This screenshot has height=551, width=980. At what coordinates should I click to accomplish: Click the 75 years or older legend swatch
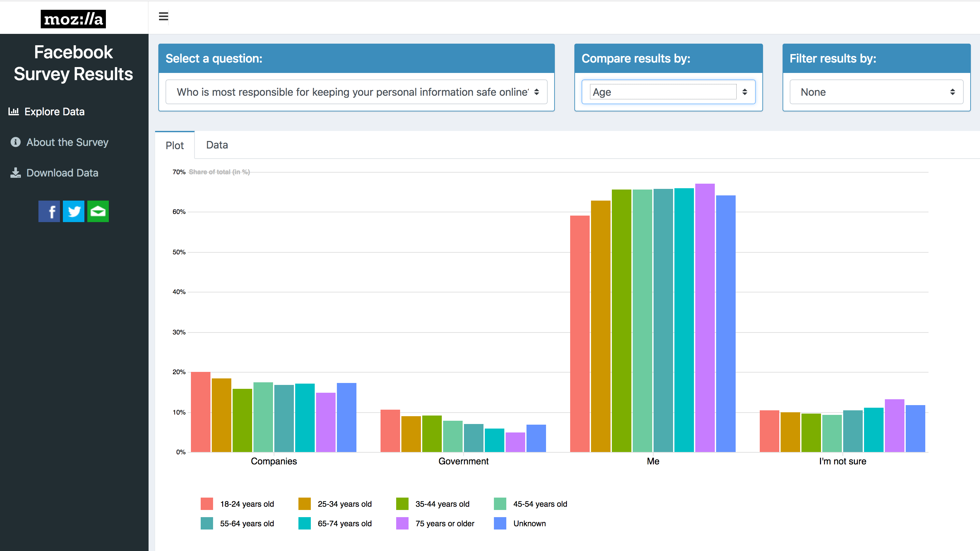click(402, 523)
